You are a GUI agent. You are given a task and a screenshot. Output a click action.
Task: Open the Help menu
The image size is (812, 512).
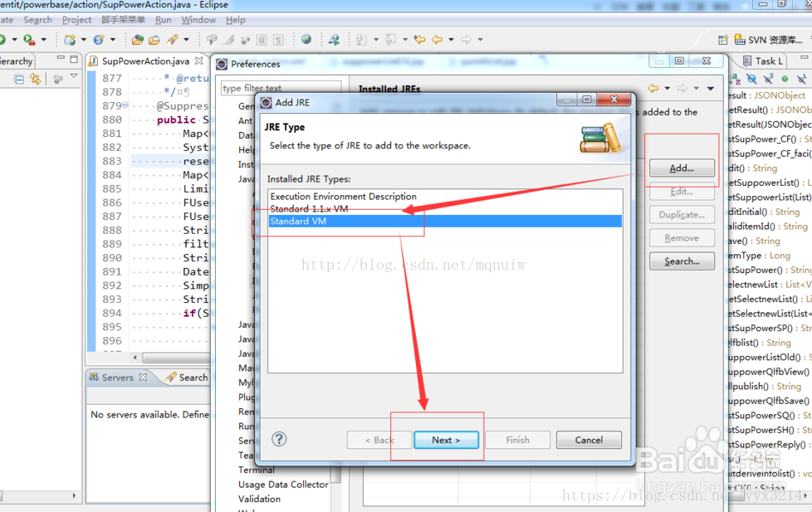pos(236,20)
